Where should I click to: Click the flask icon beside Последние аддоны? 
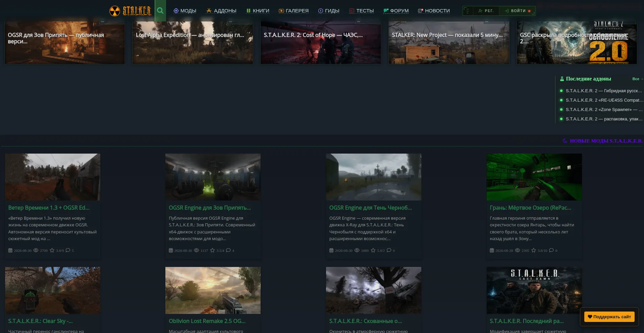tap(562, 79)
